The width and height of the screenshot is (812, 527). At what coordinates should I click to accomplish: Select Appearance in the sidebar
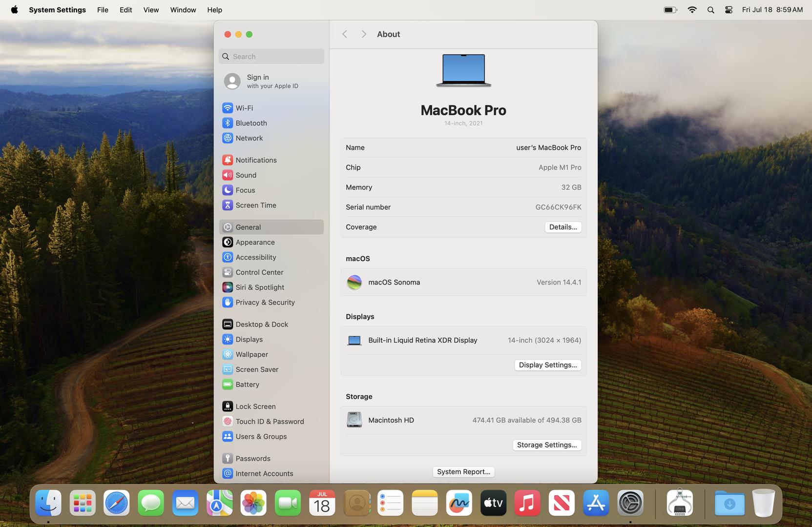click(x=271, y=242)
